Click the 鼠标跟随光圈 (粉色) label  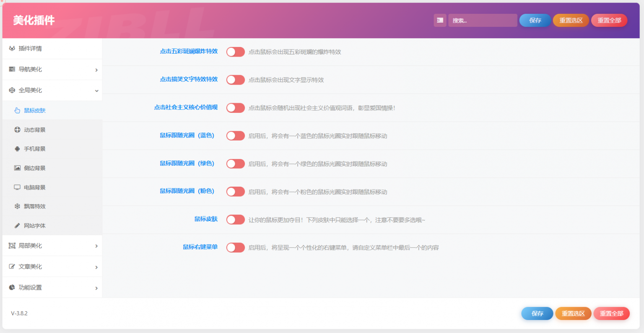coord(187,191)
